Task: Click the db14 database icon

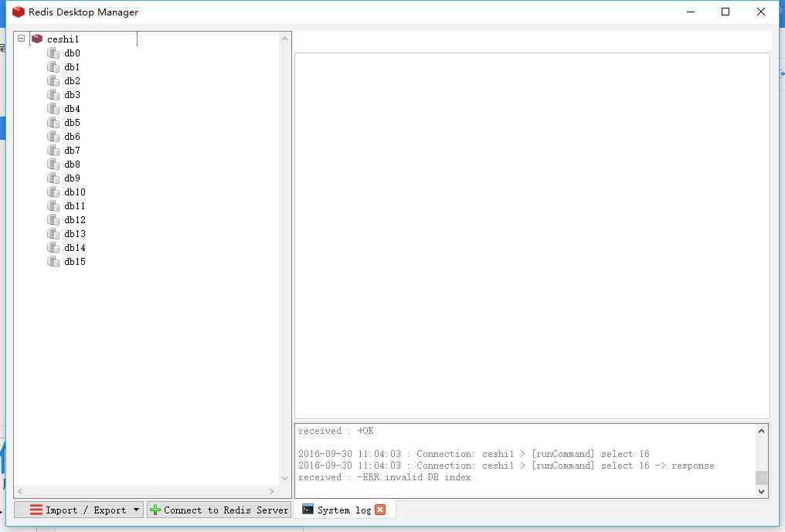Action: (x=53, y=248)
